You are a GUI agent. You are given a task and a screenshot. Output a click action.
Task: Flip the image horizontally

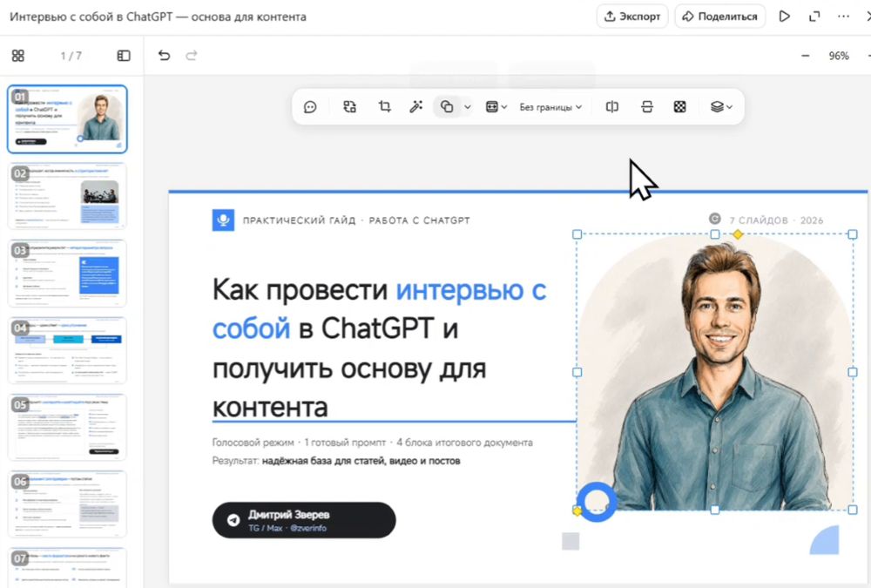coord(611,106)
